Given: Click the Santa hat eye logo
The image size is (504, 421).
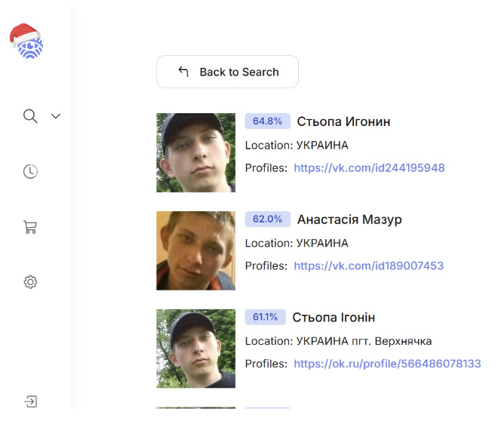Looking at the screenshot, I should (26, 41).
